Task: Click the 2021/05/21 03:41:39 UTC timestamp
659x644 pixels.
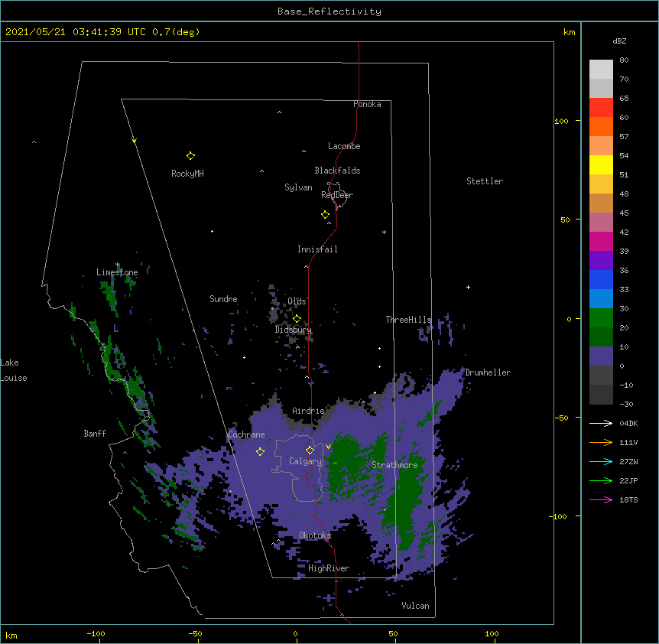Action: [76, 32]
